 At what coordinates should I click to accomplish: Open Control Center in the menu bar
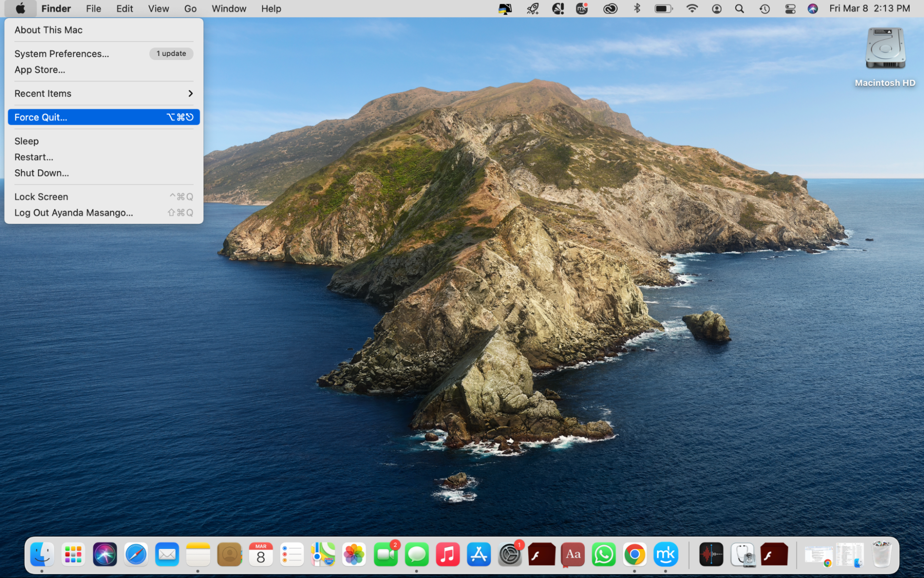click(x=790, y=9)
